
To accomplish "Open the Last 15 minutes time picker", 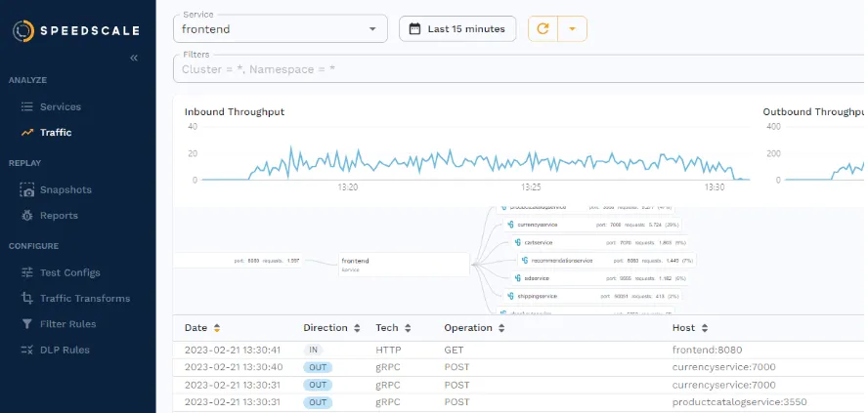I will point(457,28).
